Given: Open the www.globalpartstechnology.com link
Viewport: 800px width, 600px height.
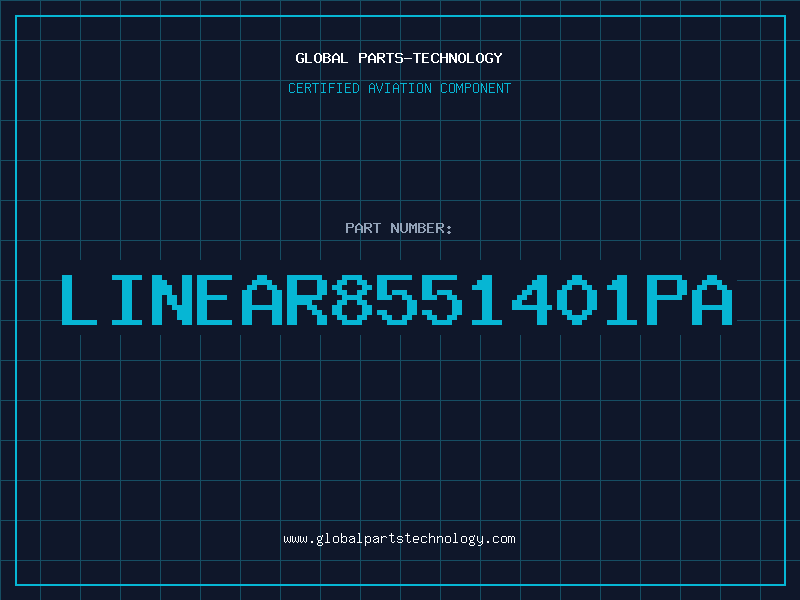Looking at the screenshot, I should click(399, 539).
